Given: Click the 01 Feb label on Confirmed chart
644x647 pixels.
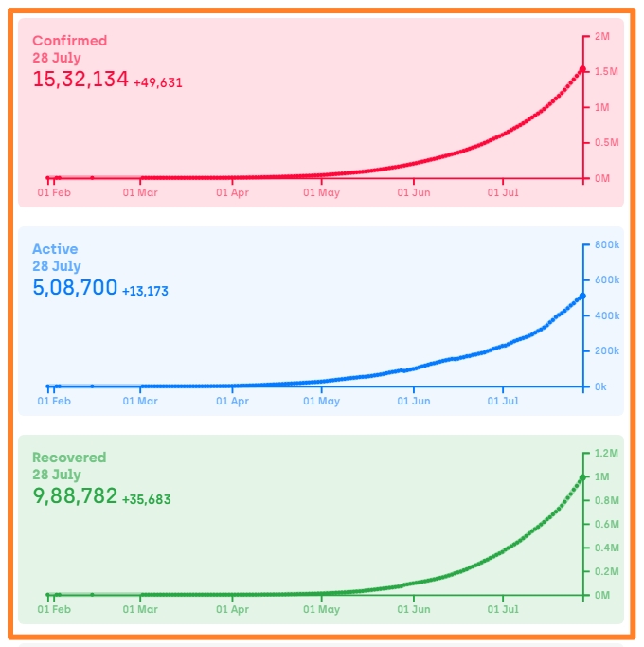Looking at the screenshot, I should tap(53, 191).
